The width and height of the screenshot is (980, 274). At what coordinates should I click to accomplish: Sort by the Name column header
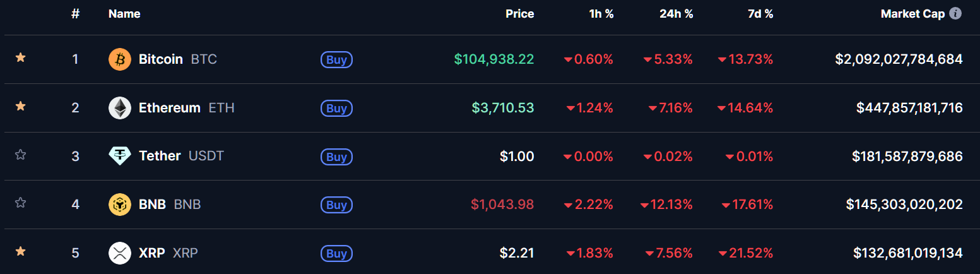(x=124, y=13)
